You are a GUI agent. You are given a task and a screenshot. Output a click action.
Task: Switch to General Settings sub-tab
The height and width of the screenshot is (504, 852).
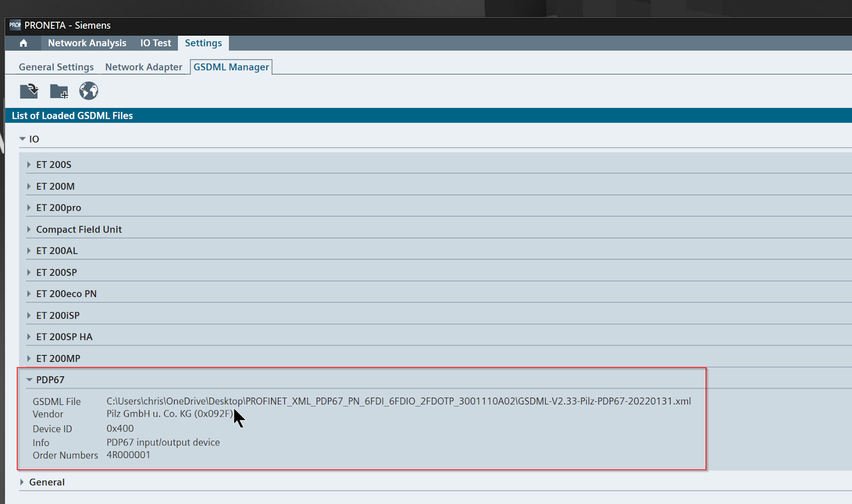coord(56,67)
